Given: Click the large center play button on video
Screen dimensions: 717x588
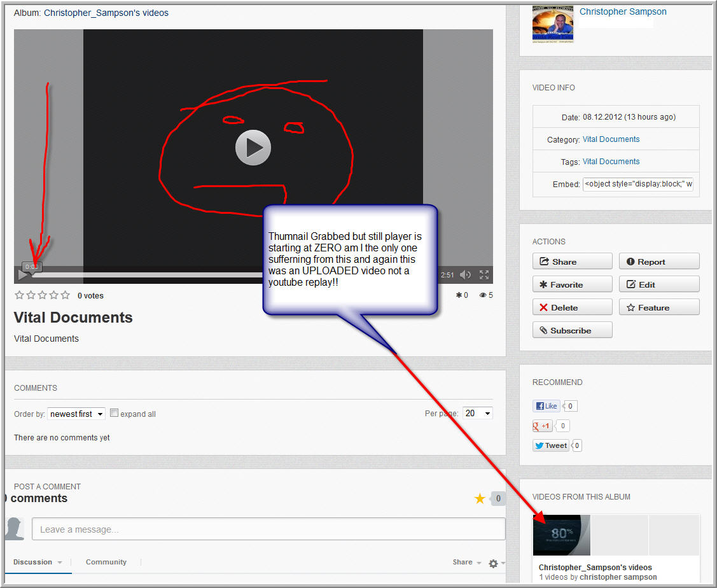Looking at the screenshot, I should [253, 148].
